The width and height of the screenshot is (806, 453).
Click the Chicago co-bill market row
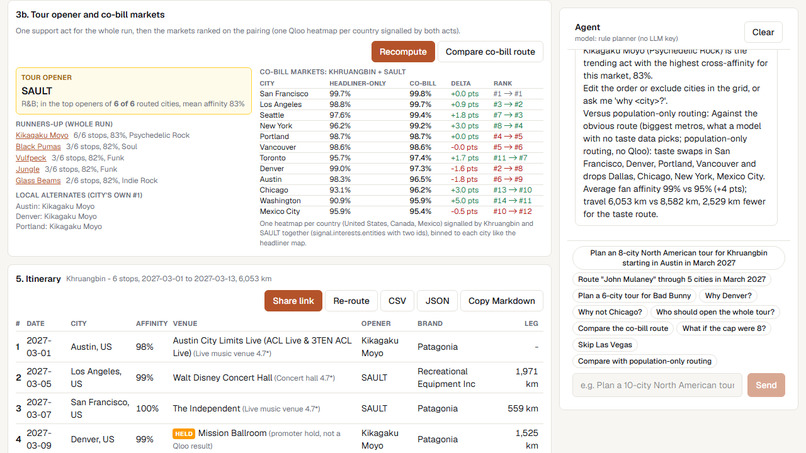pyautogui.click(x=401, y=190)
